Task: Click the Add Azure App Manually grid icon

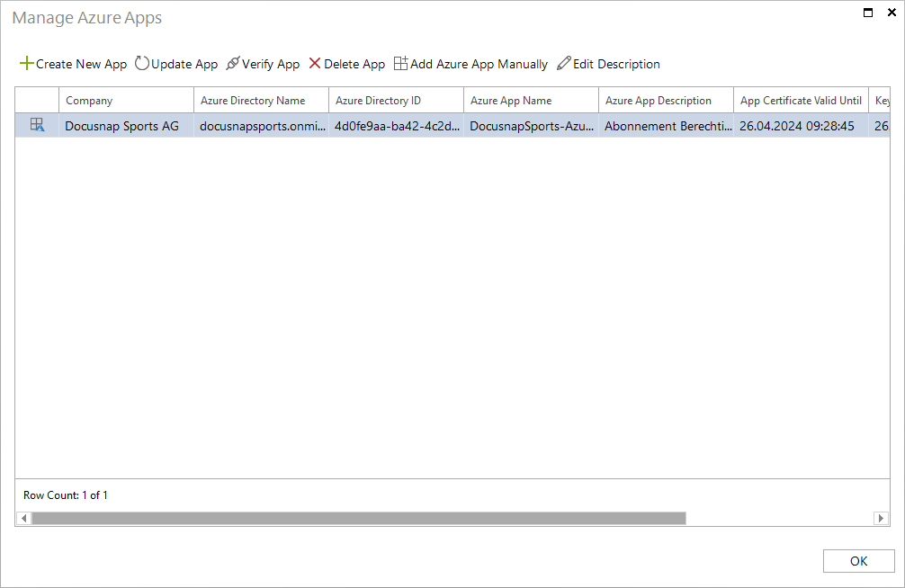Action: point(401,63)
